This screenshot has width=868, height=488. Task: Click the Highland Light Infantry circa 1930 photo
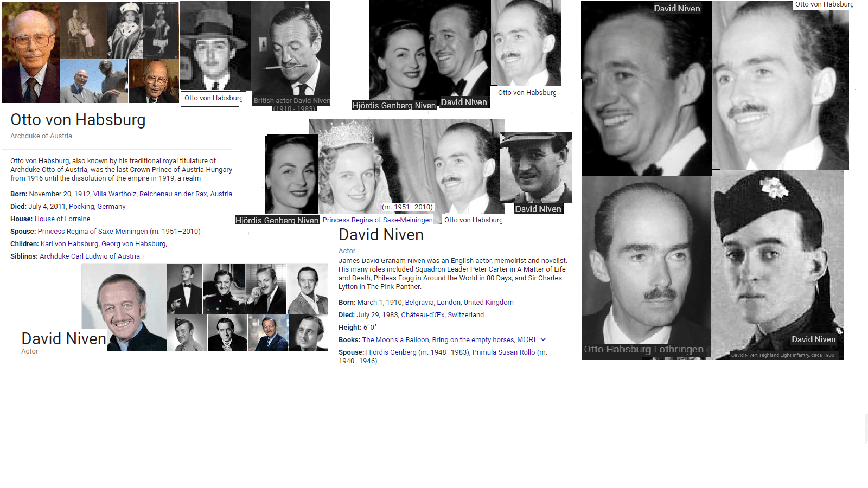tap(777, 266)
